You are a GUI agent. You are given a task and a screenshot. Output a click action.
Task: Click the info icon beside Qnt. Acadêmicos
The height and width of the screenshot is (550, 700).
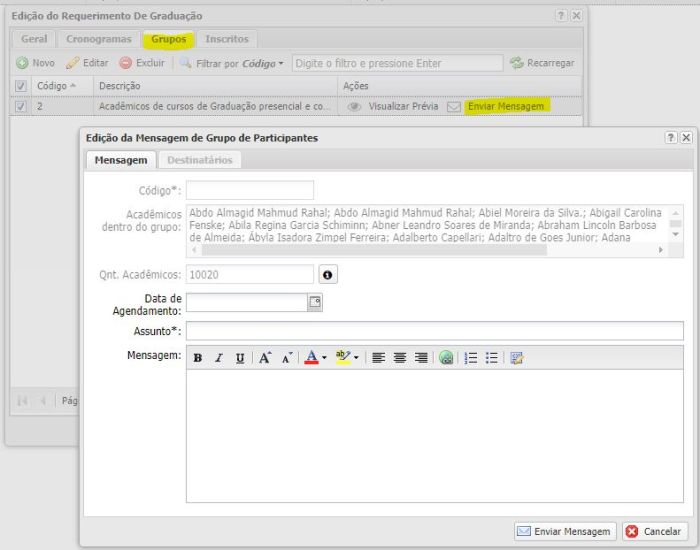coord(327,274)
